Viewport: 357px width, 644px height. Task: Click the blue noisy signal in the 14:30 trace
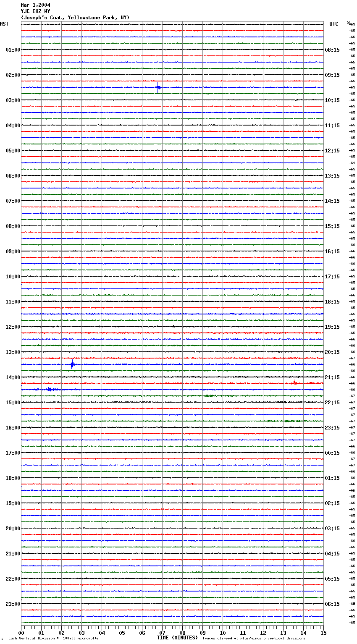click(50, 390)
